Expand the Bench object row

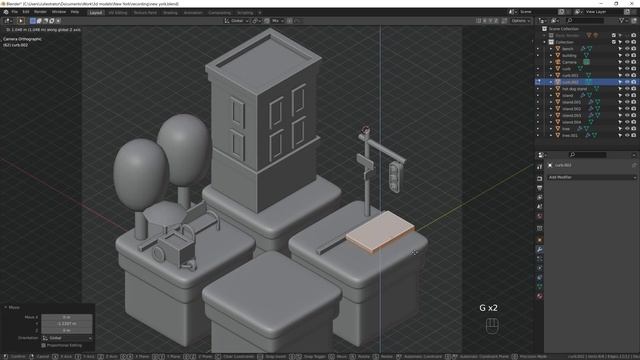[551, 49]
